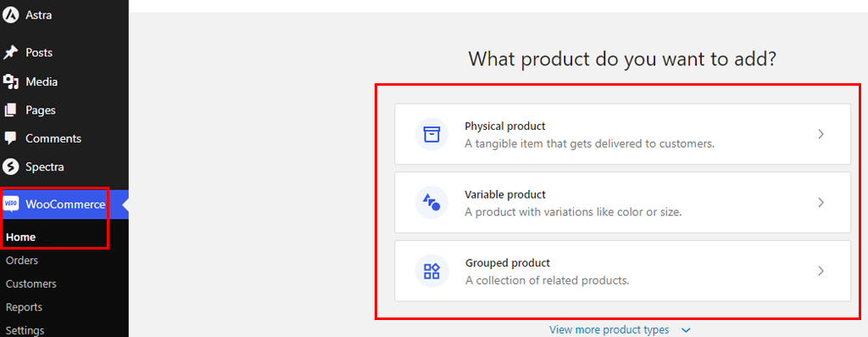Expand the View more product types arrow
Screen dimensions: 868x337
click(x=686, y=330)
